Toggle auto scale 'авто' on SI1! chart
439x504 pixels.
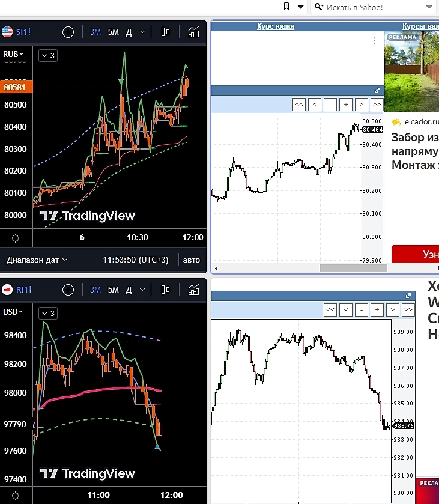(x=191, y=260)
